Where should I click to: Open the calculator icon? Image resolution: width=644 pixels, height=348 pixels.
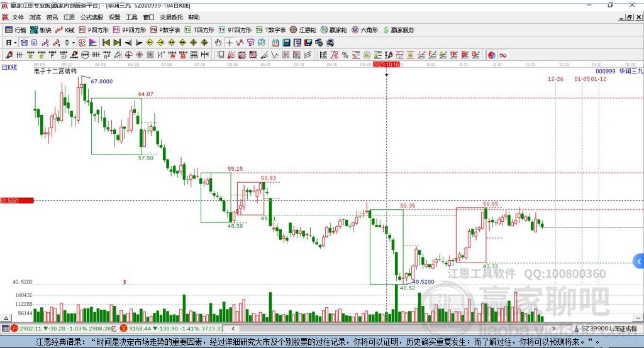point(286,43)
